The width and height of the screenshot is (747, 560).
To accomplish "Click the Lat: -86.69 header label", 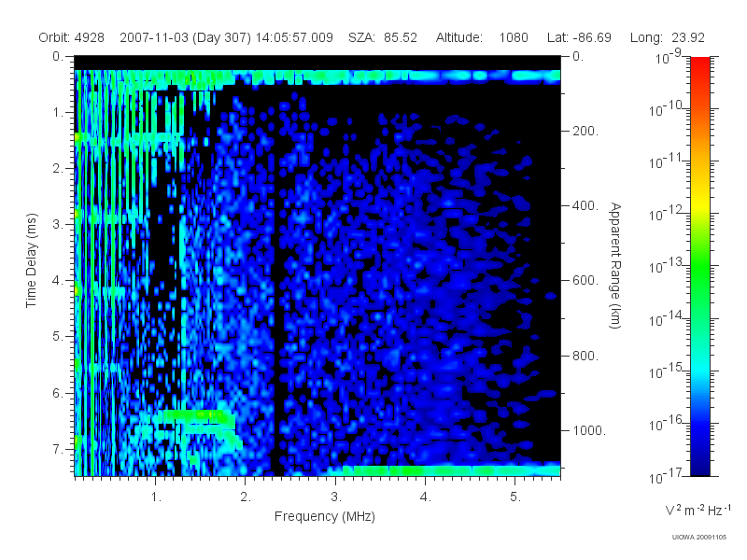I will (579, 37).
